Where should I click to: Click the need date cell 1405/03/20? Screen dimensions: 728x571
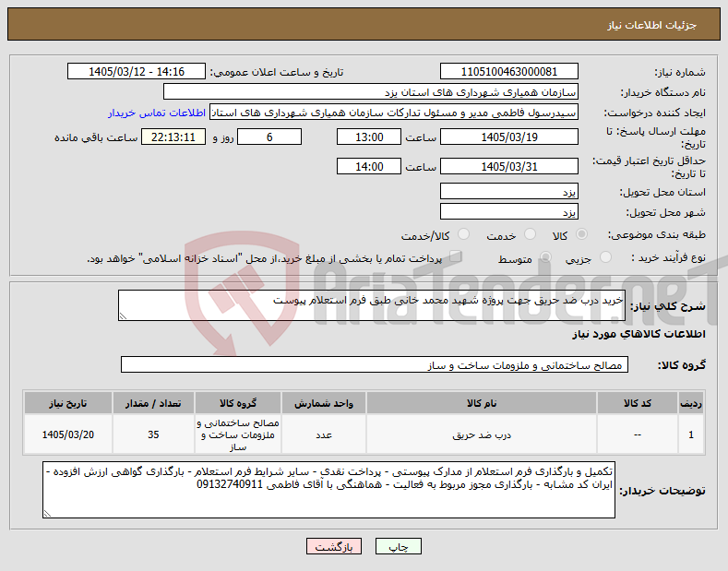point(67,434)
